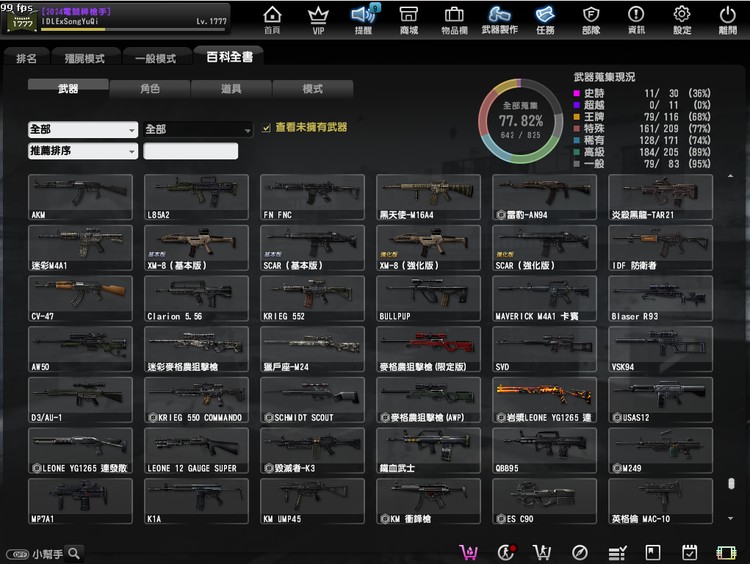Select the 道具 sub-tab
This screenshot has width=750, height=564.
tap(231, 88)
